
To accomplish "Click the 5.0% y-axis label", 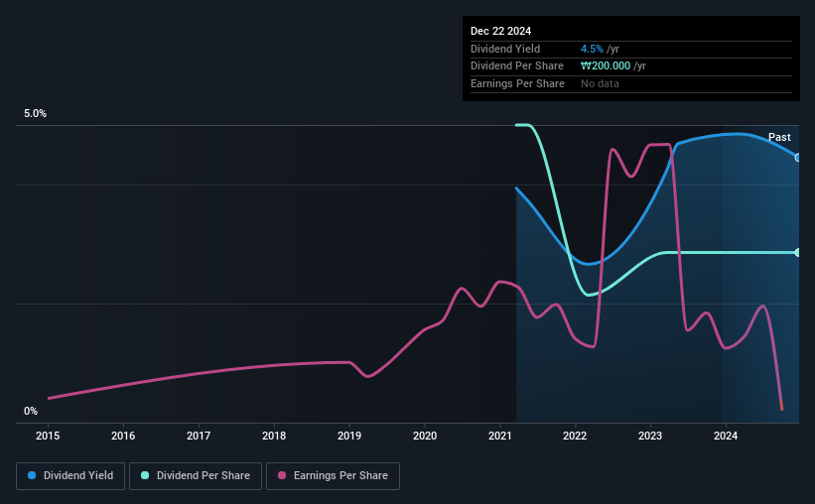I will 36,113.
